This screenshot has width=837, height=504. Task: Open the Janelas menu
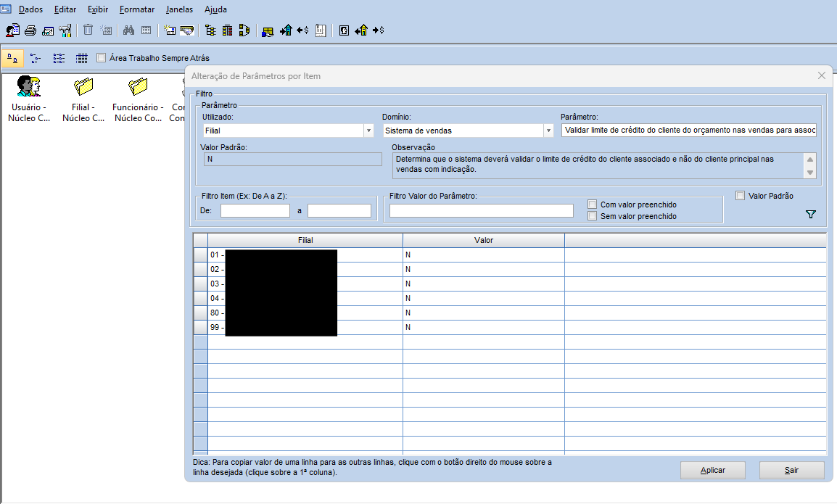[x=180, y=9]
